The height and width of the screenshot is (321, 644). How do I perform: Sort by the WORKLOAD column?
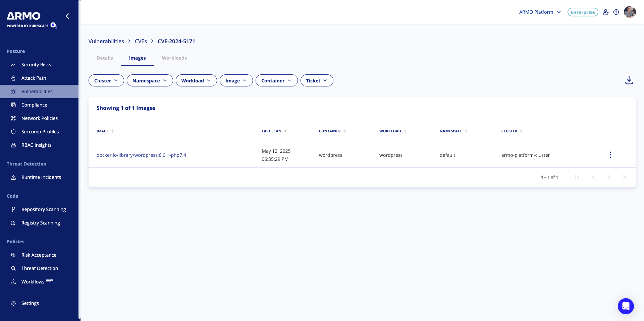(x=392, y=131)
